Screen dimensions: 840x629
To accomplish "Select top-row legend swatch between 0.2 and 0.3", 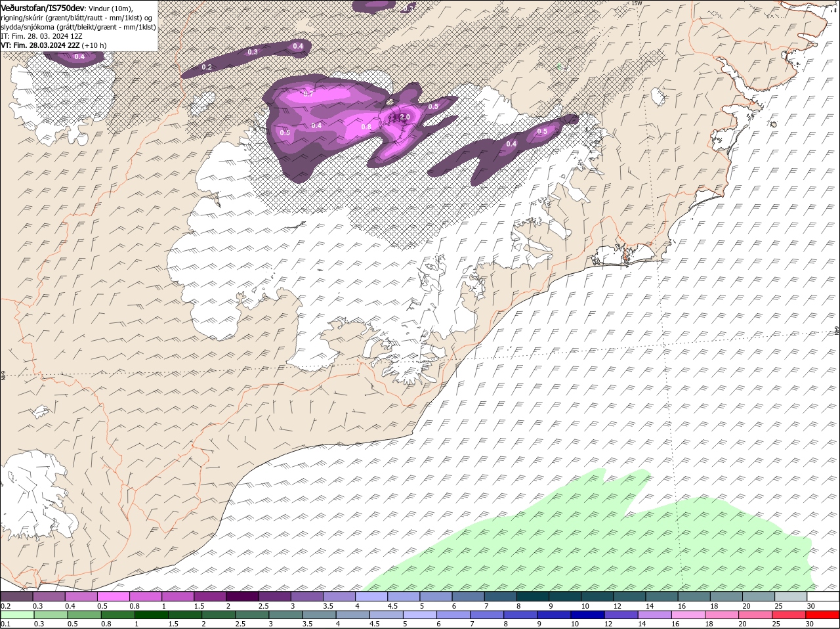I will coord(16,596).
